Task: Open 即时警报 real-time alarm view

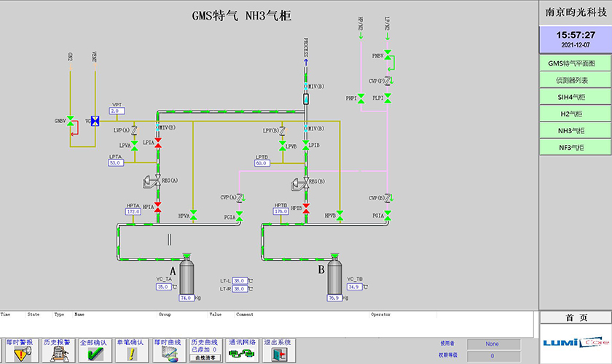Action: pyautogui.click(x=21, y=350)
